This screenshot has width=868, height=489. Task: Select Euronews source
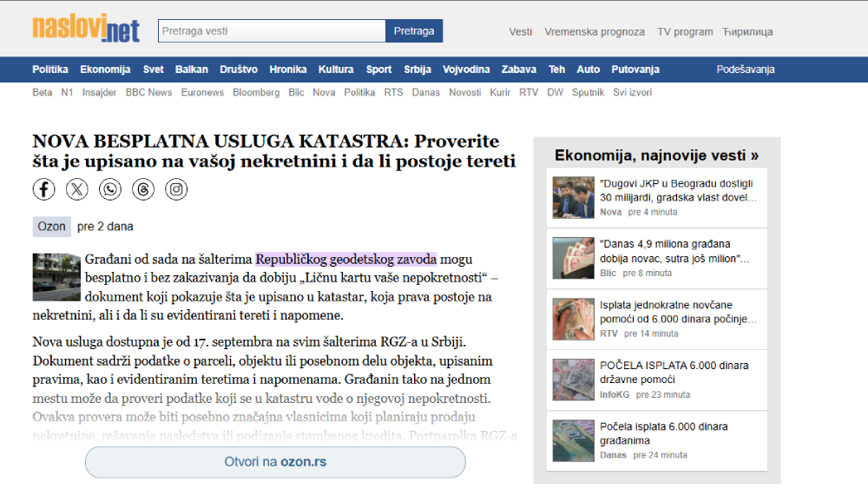pos(202,92)
